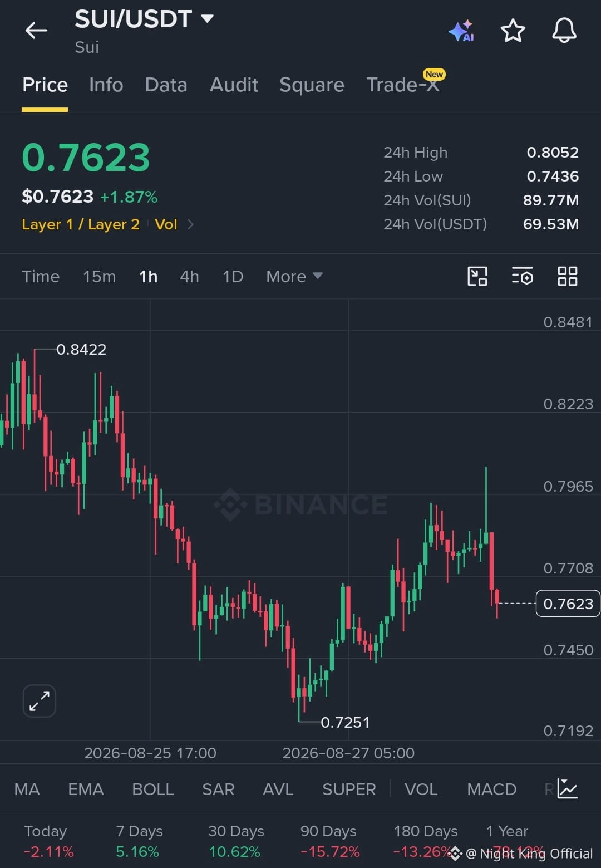The image size is (601, 868).
Task: Tap the 0.8481 price axis label
Action: tap(568, 322)
